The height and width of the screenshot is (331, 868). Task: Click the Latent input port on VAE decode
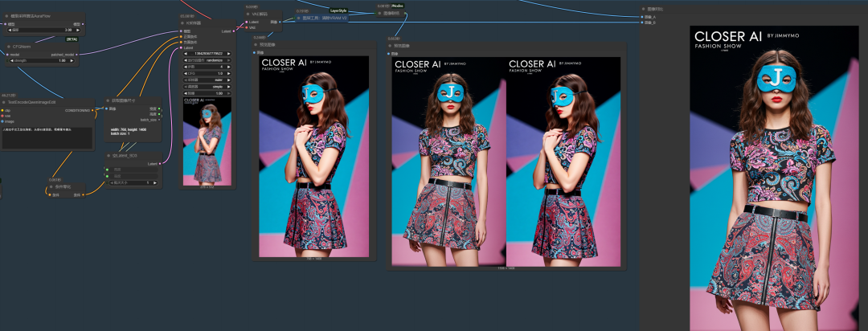(x=247, y=22)
